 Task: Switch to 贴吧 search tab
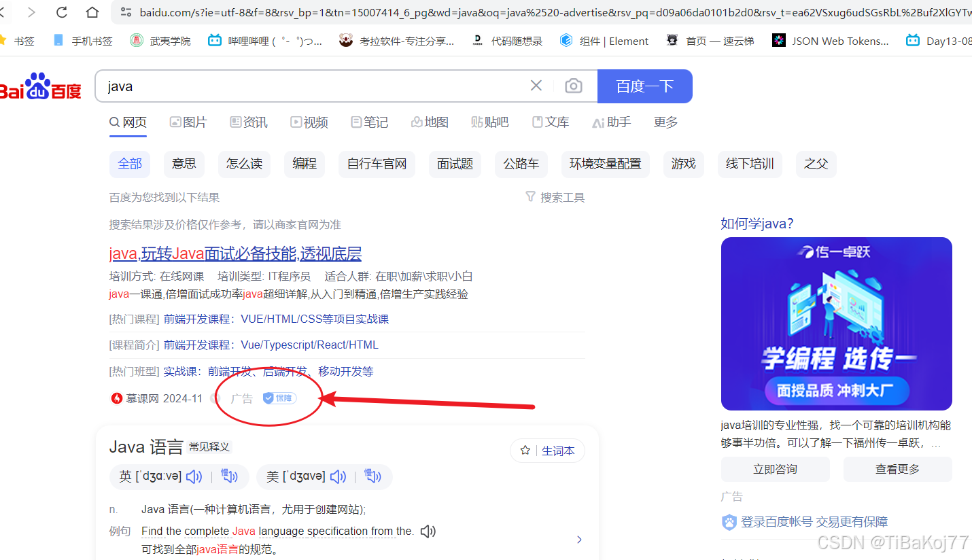click(489, 122)
